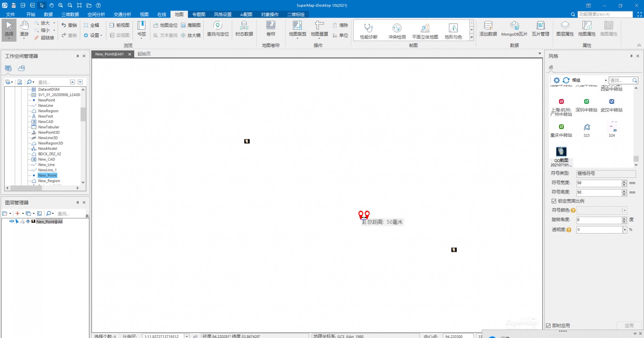Toggle visibility of New_Point@All layer
Viewport: 644px width, 338px height.
click(x=12, y=221)
